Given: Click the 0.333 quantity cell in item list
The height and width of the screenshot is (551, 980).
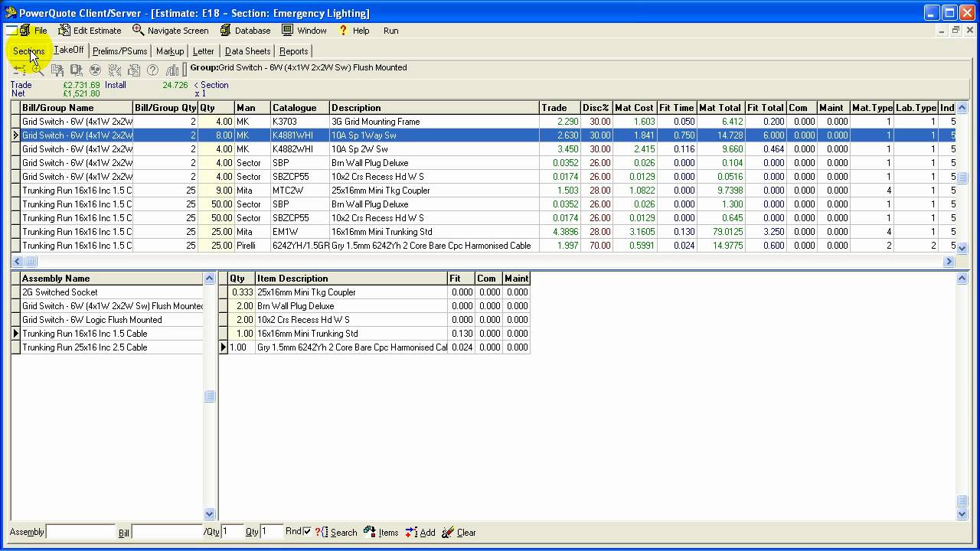Looking at the screenshot, I should (x=241, y=292).
